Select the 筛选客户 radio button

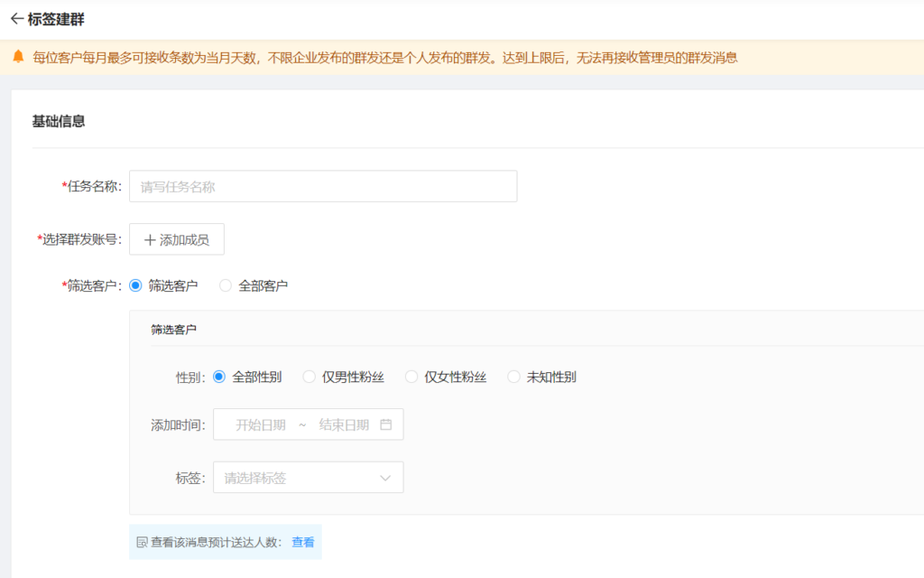tap(135, 285)
